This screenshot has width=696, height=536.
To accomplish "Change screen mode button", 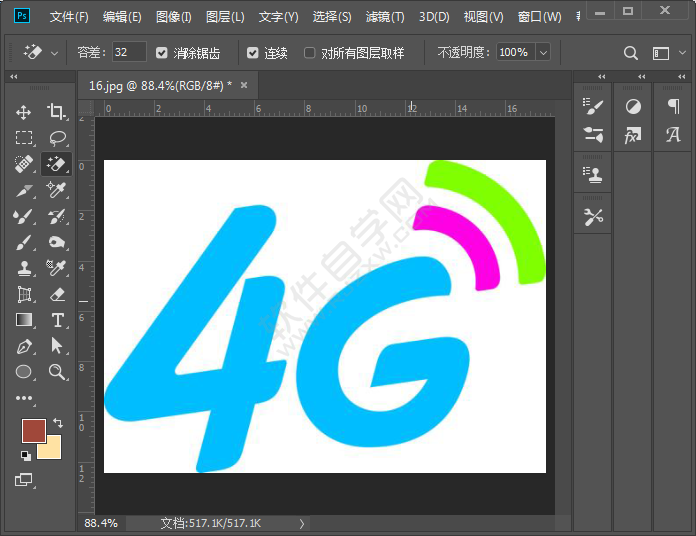I will coord(24,480).
